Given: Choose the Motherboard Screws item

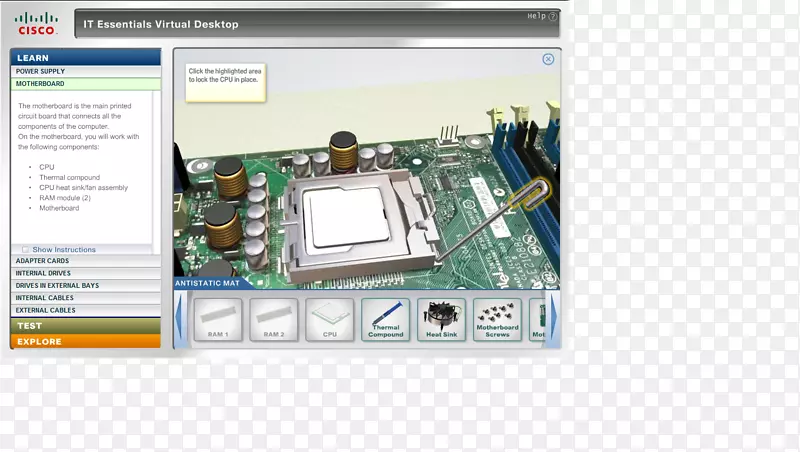Looking at the screenshot, I should click(497, 319).
